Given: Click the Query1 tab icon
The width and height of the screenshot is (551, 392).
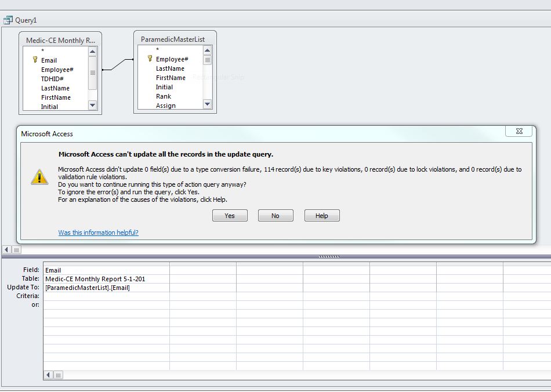Looking at the screenshot, I should pyautogui.click(x=8, y=20).
